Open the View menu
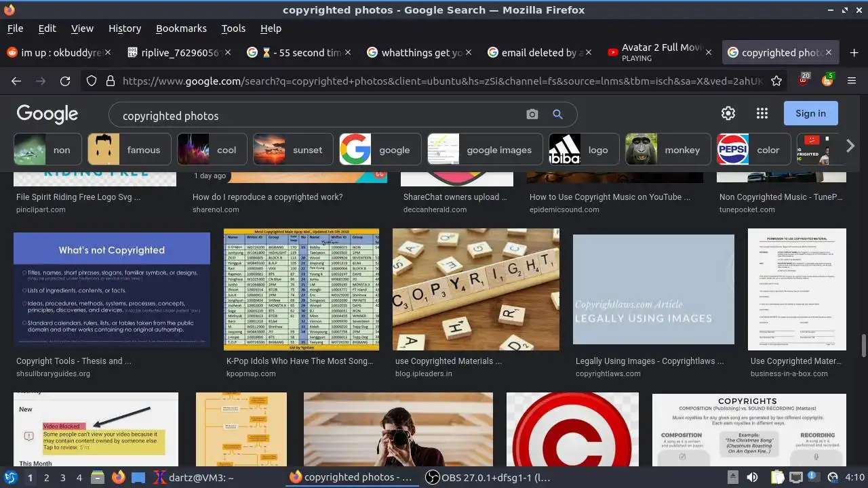Viewport: 868px width, 488px height. click(x=82, y=28)
